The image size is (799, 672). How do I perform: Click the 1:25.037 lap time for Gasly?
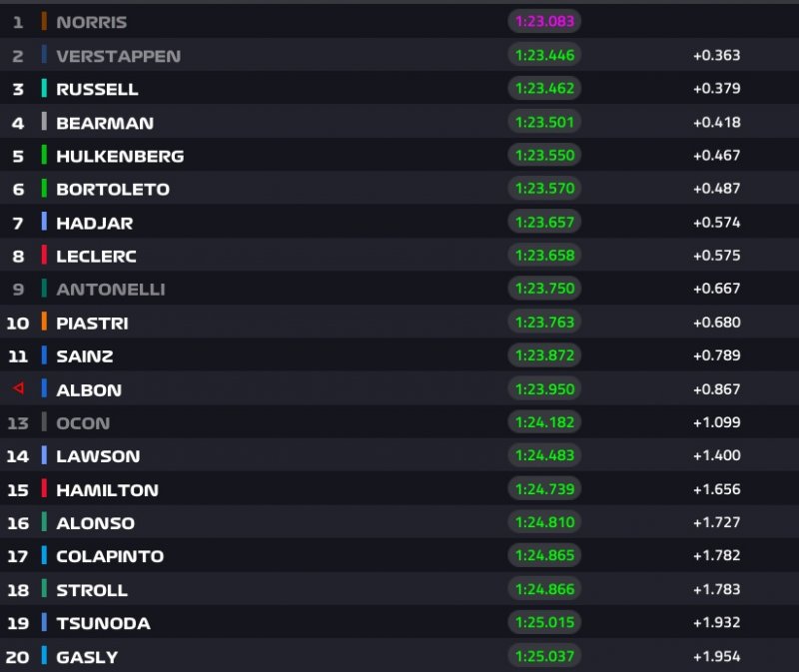click(543, 656)
